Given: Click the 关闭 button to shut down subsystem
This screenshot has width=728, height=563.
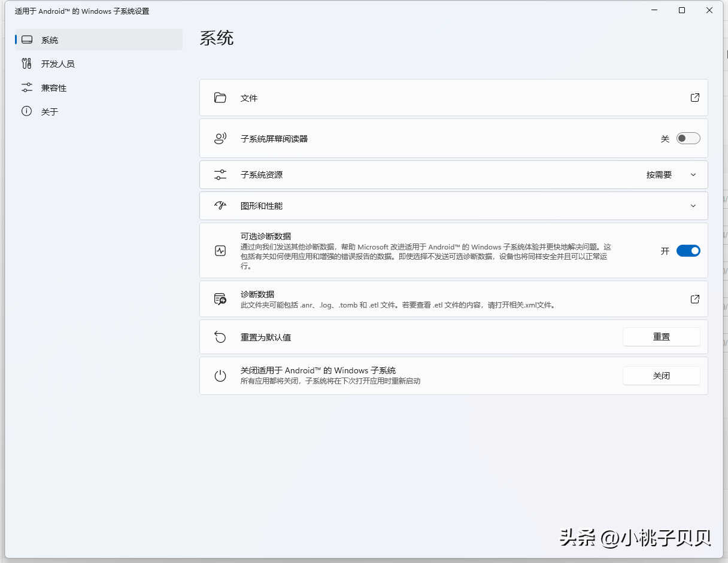Looking at the screenshot, I should tap(662, 376).
